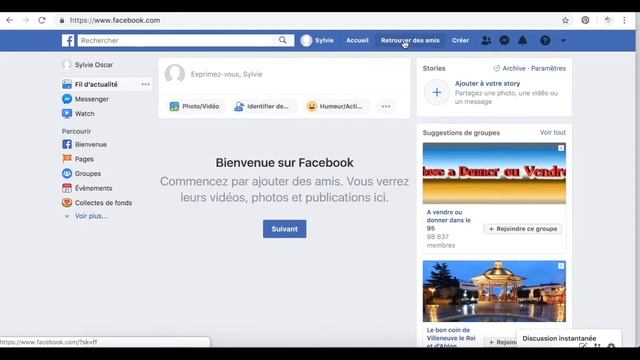The image size is (640, 360).
Task: Click the search magnifier button
Action: coord(283,40)
